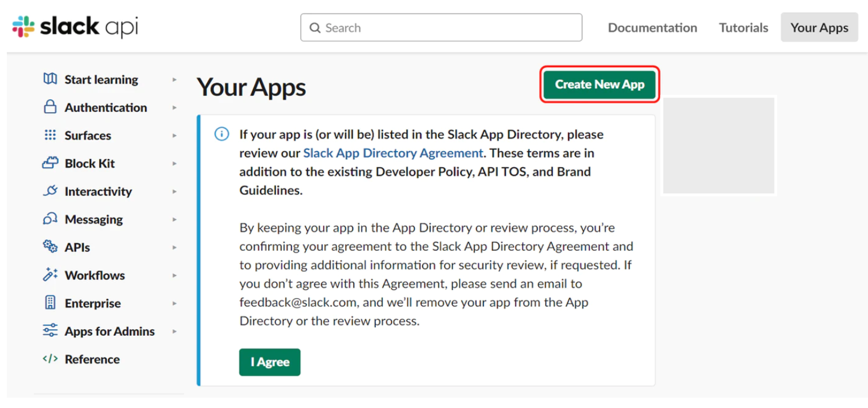Click the api text in the header
Screen dimensions: 868x408
(x=122, y=27)
